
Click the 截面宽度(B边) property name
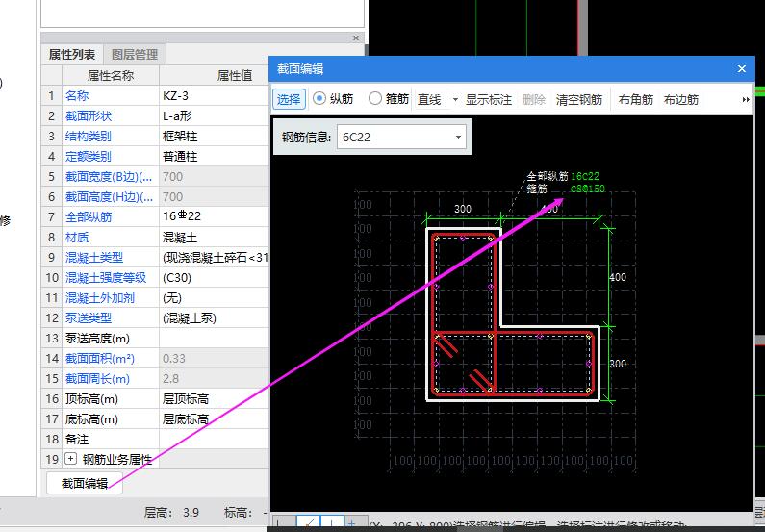pyautogui.click(x=109, y=176)
